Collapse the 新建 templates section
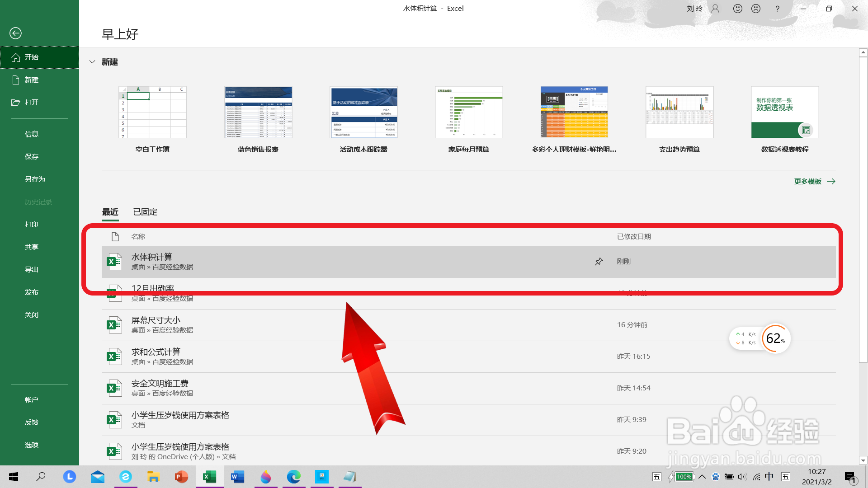 click(93, 62)
